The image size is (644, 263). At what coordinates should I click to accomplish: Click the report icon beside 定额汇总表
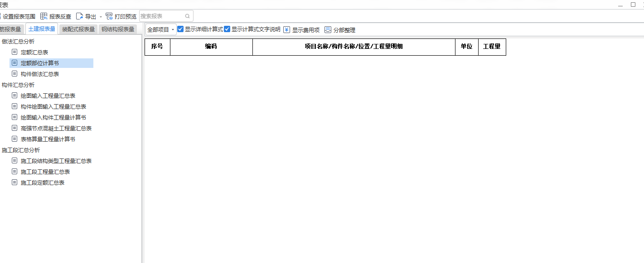tap(14, 52)
